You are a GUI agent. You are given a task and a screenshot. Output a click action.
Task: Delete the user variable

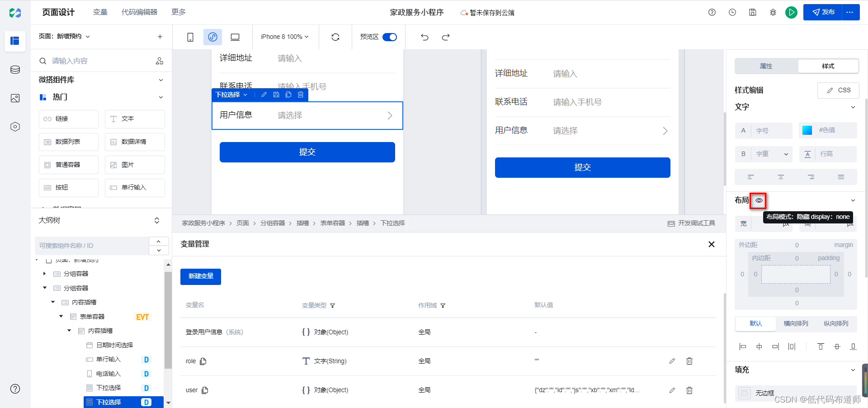689,390
